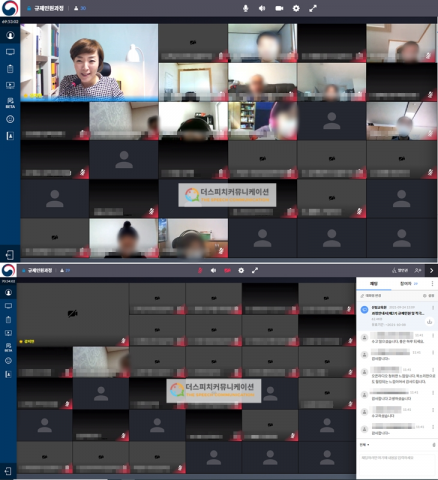The width and height of the screenshot is (438, 480).
Task: Open the clipboard icon in the upper sidebar
Action: coord(10,69)
